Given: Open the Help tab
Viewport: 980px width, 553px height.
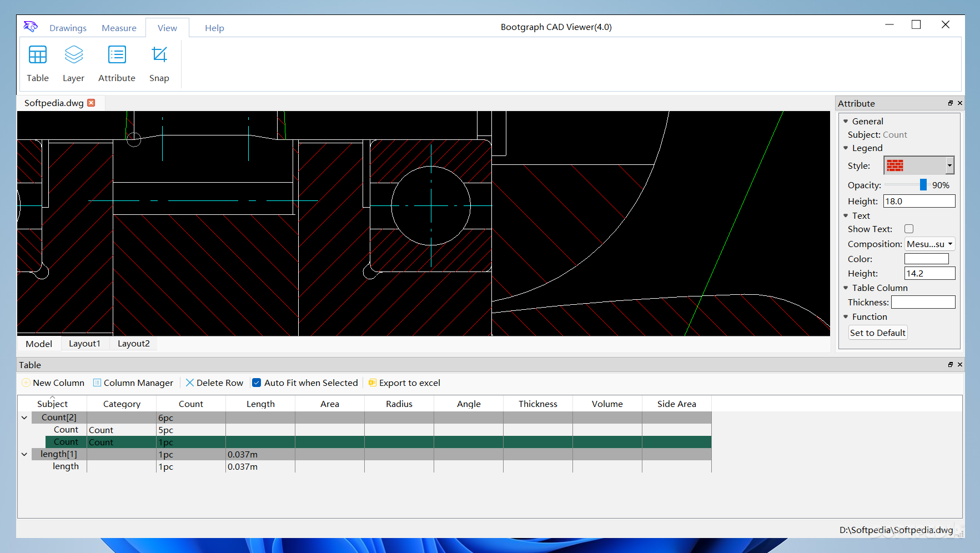Looking at the screenshot, I should (x=214, y=28).
